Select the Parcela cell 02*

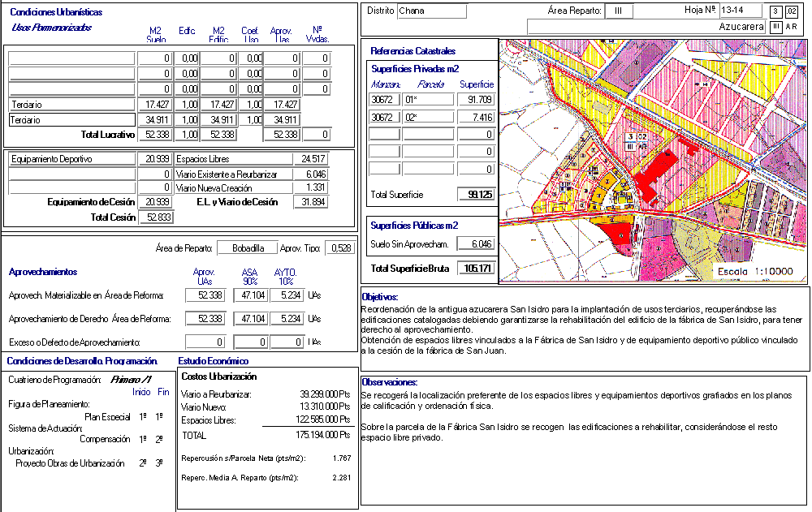[428, 117]
